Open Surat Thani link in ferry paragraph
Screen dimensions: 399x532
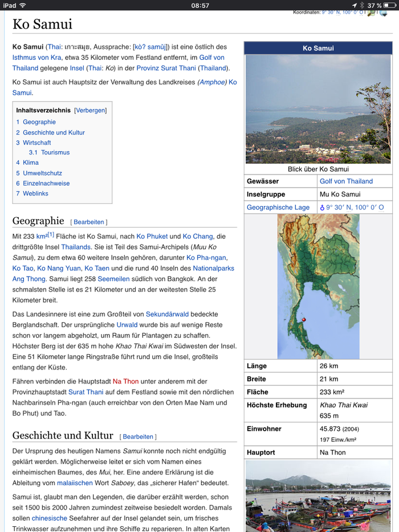pyautogui.click(x=86, y=392)
